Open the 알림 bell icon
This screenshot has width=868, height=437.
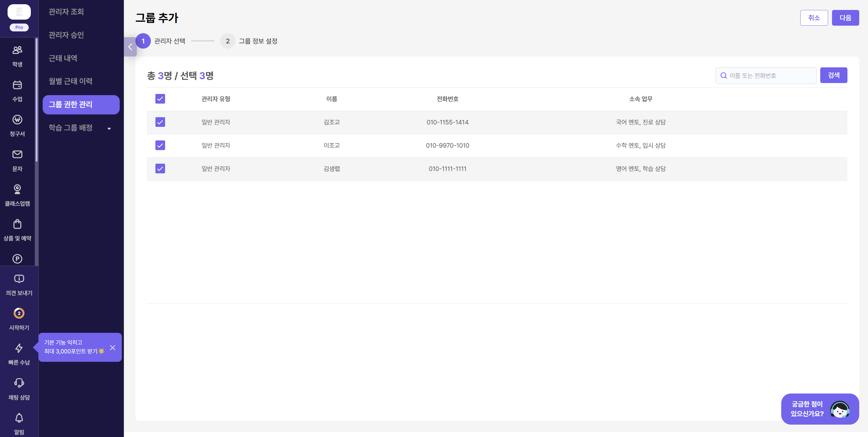click(x=19, y=418)
